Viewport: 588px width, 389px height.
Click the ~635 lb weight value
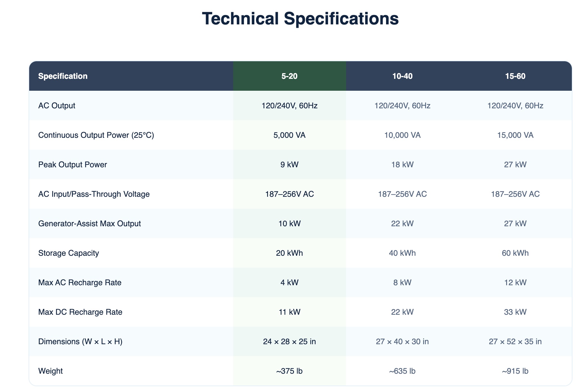coord(402,371)
